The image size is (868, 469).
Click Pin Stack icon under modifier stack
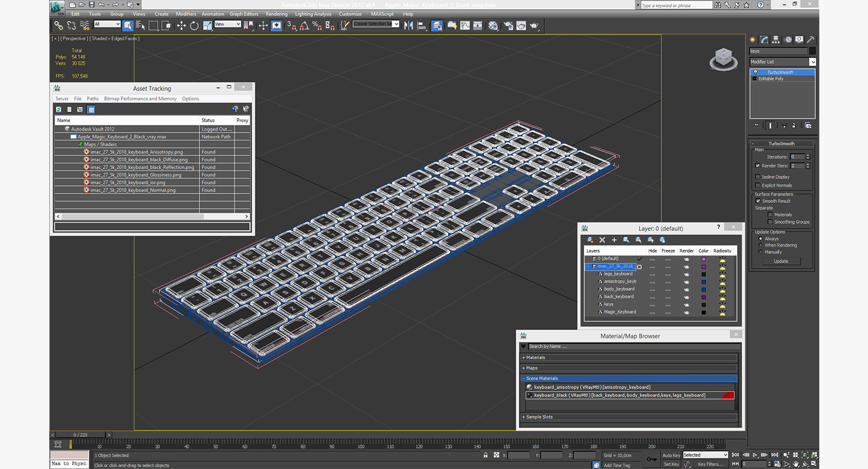point(756,125)
